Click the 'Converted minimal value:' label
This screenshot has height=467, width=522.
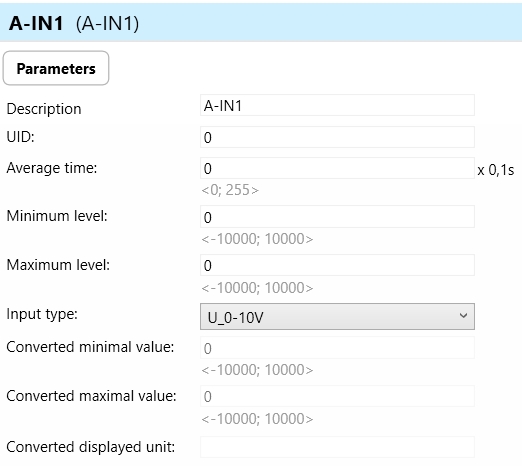pos(90,347)
